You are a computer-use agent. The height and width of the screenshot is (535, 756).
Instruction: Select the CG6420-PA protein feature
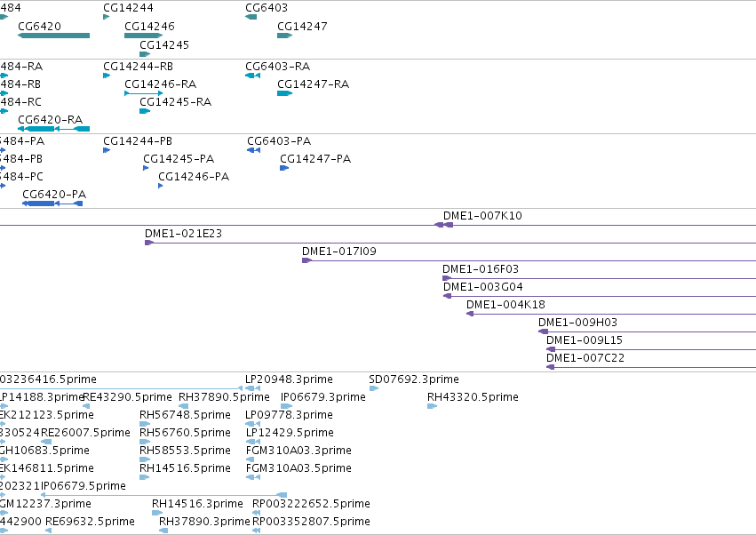52,204
